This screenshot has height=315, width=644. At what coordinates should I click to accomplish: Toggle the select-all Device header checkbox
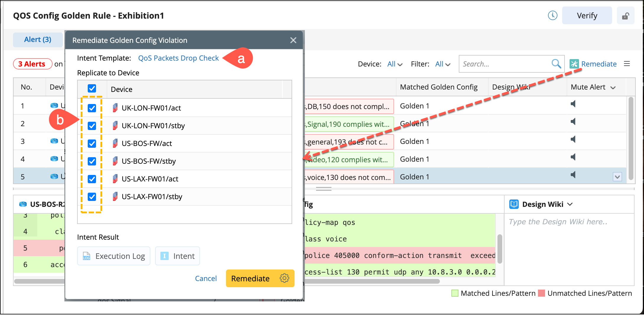click(92, 88)
